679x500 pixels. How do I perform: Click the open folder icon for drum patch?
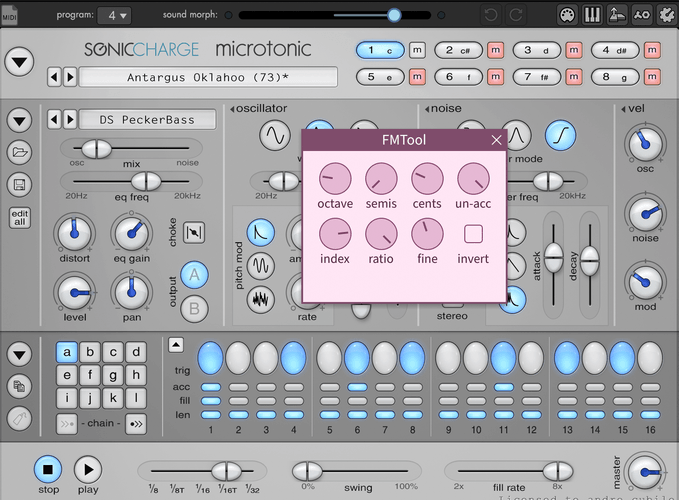coord(19,152)
